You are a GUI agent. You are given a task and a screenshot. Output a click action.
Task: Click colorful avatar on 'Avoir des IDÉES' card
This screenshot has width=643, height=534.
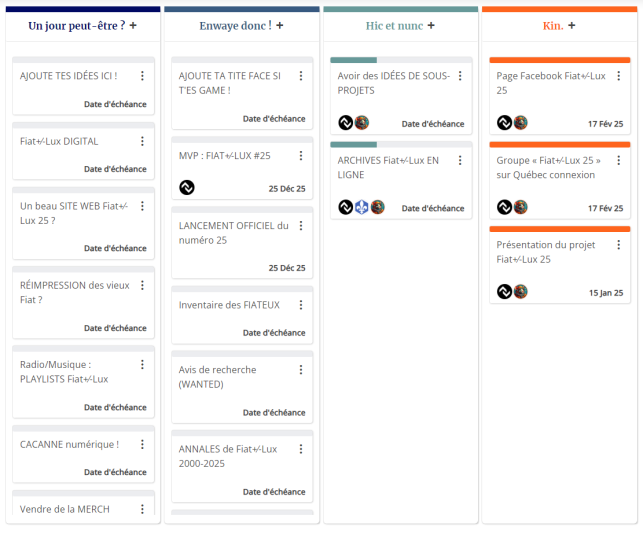coord(362,123)
